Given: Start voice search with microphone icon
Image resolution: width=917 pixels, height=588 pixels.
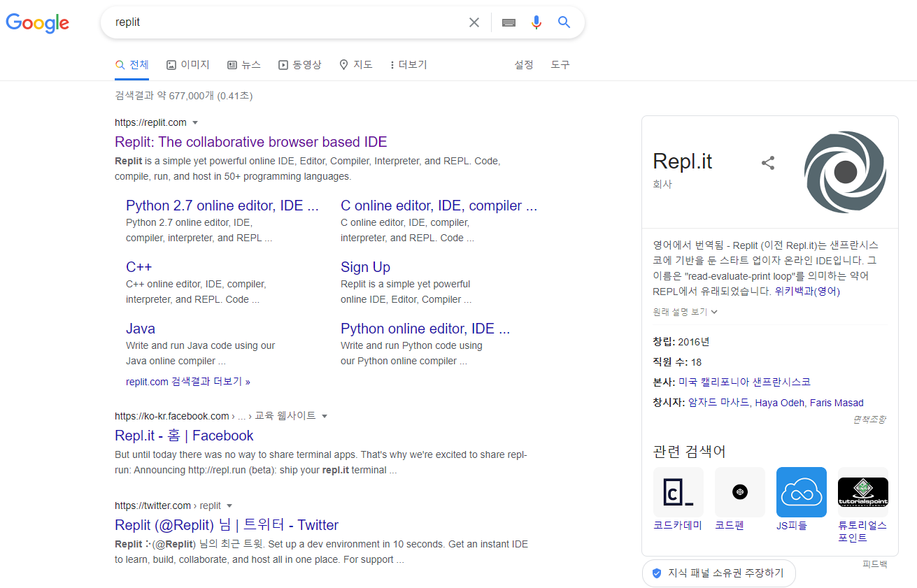Looking at the screenshot, I should click(x=536, y=22).
